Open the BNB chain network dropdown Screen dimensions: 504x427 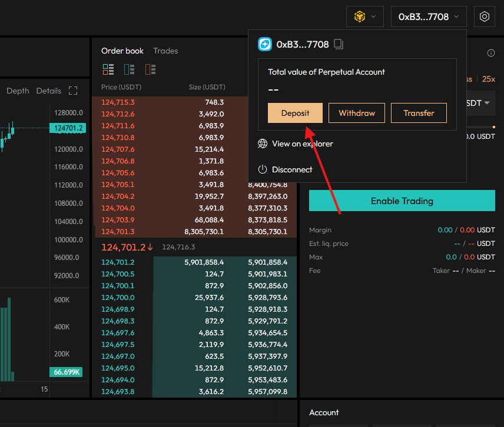tap(365, 16)
